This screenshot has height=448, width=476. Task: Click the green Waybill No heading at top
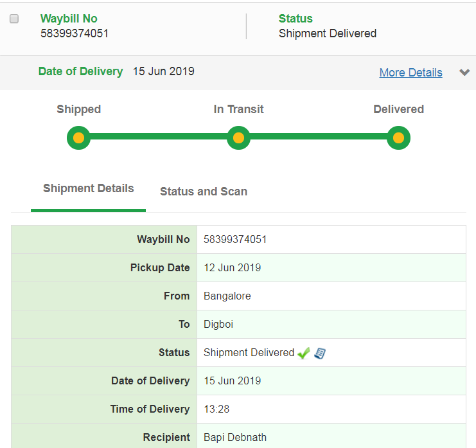[69, 19]
